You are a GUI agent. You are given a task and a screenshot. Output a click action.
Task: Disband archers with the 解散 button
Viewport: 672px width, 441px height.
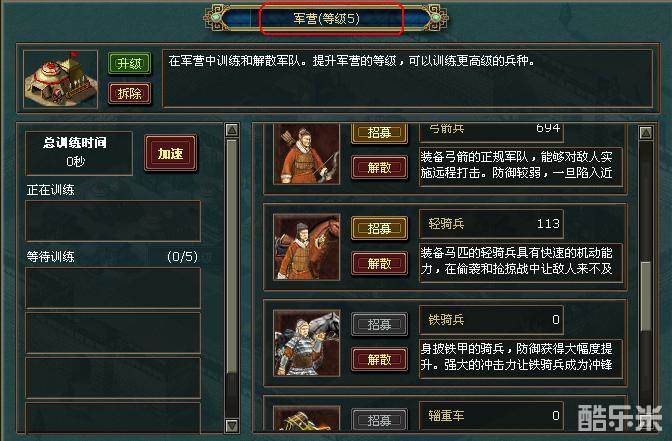[x=379, y=167]
